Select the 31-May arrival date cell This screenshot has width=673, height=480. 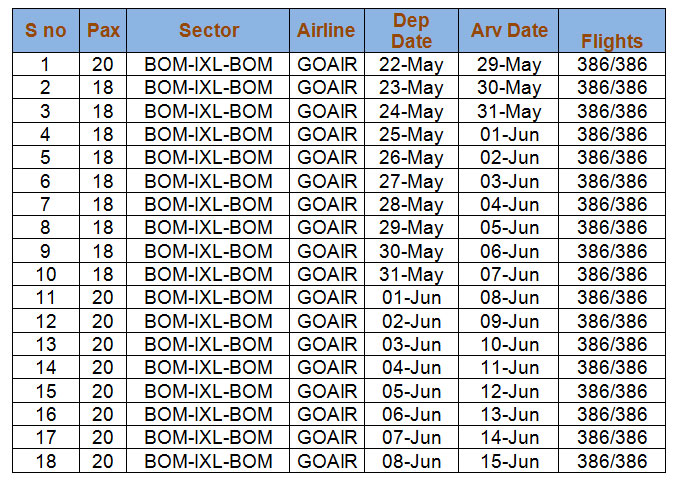[509, 111]
